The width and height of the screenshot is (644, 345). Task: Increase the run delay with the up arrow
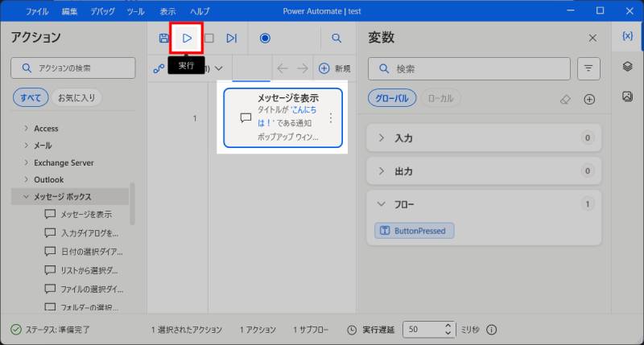[448, 326]
